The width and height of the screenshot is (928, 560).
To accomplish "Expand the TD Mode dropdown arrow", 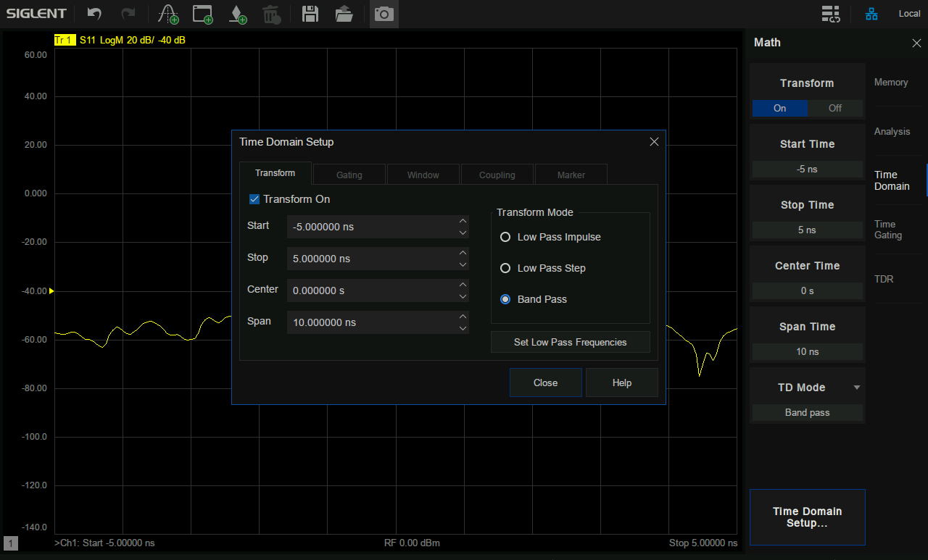I will 857,388.
